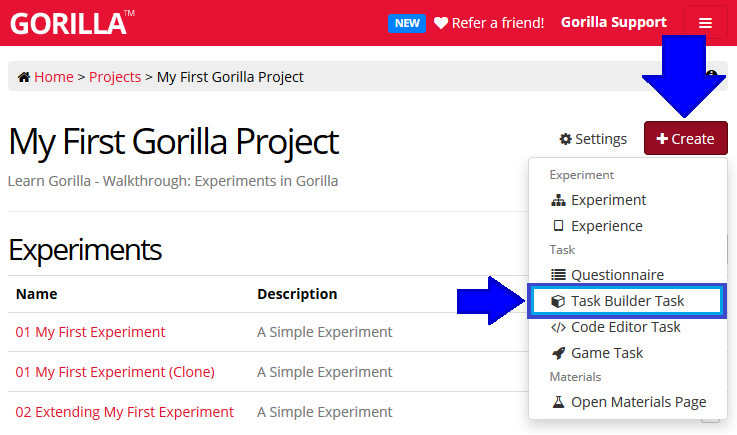Click the Code Editor Task brackets icon
Screen dimensions: 737x435
558,327
